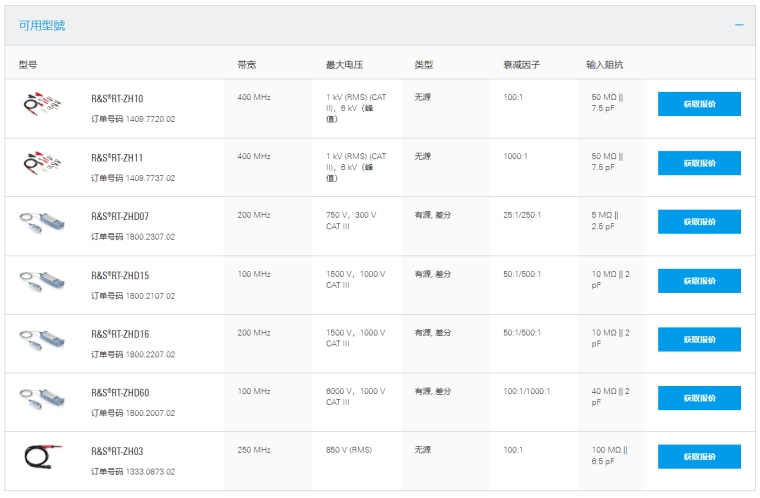760x498 pixels.
Task: Click 获取报价 for the RT-ZH03
Action: pyautogui.click(x=699, y=456)
